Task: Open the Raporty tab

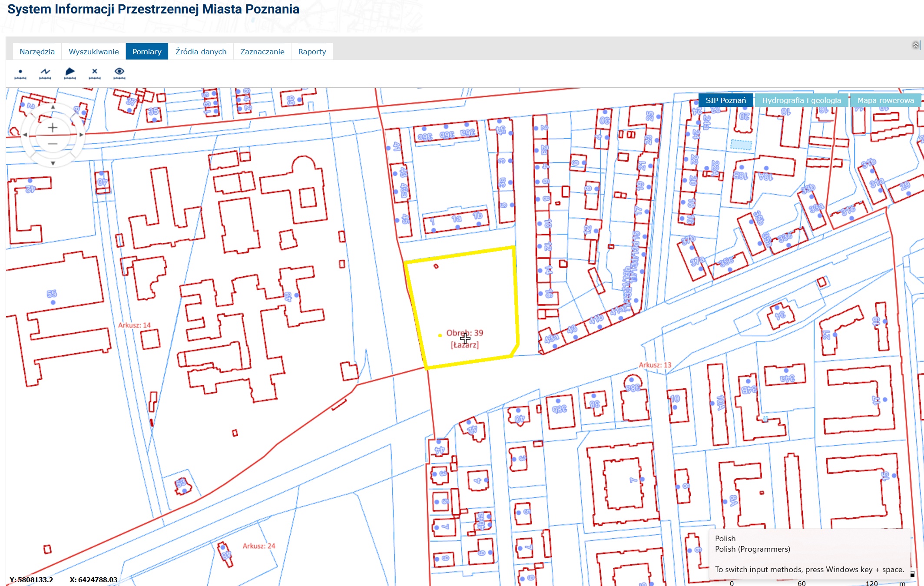Action: pyautogui.click(x=312, y=52)
